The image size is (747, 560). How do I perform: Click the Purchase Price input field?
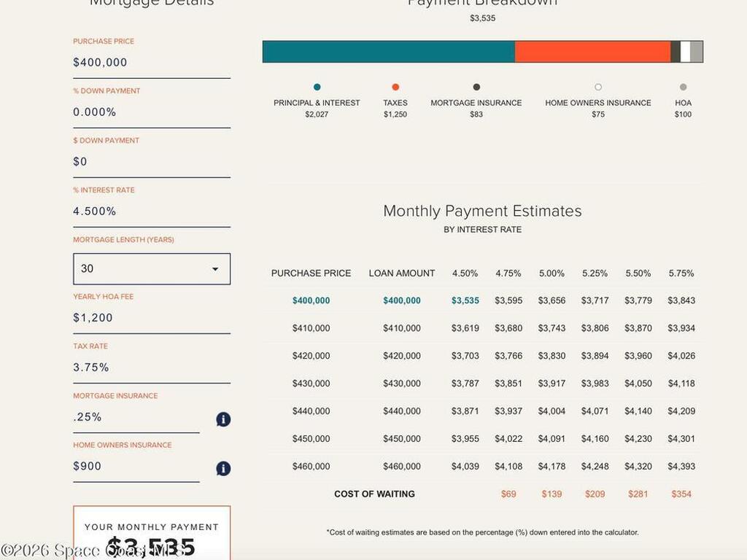(x=151, y=63)
